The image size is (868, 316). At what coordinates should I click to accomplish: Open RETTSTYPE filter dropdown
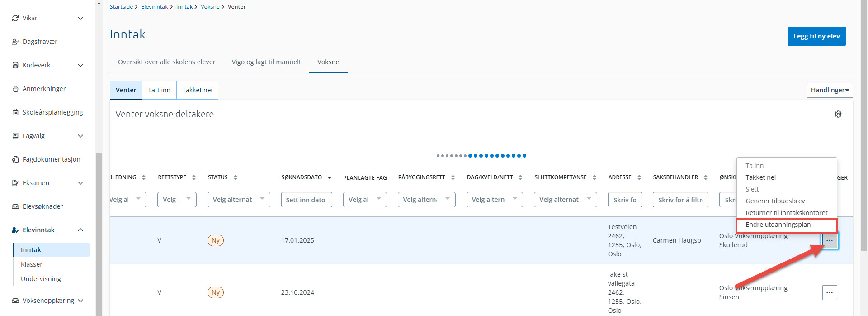[x=177, y=200]
